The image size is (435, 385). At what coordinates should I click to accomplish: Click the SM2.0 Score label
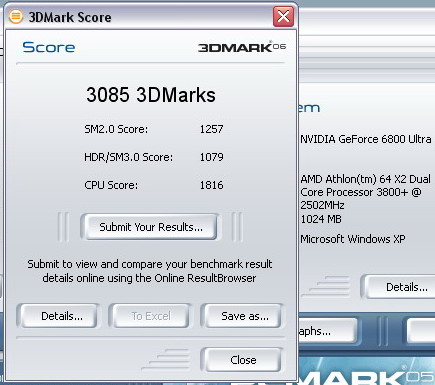pyautogui.click(x=116, y=129)
